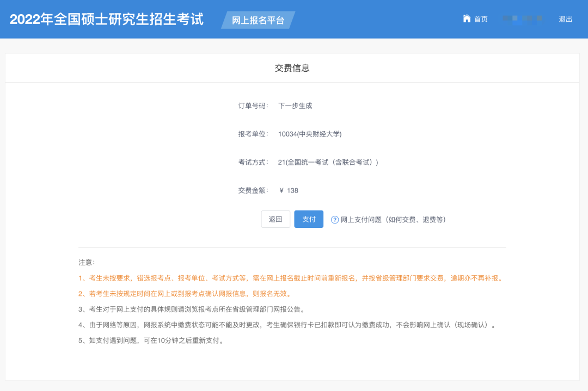588x391 pixels.
Task: Click the ¥ 138 amount
Action: coord(289,191)
